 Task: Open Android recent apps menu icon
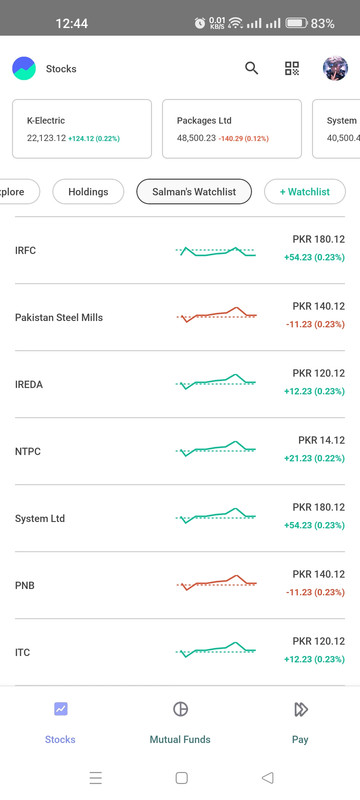coord(95,778)
